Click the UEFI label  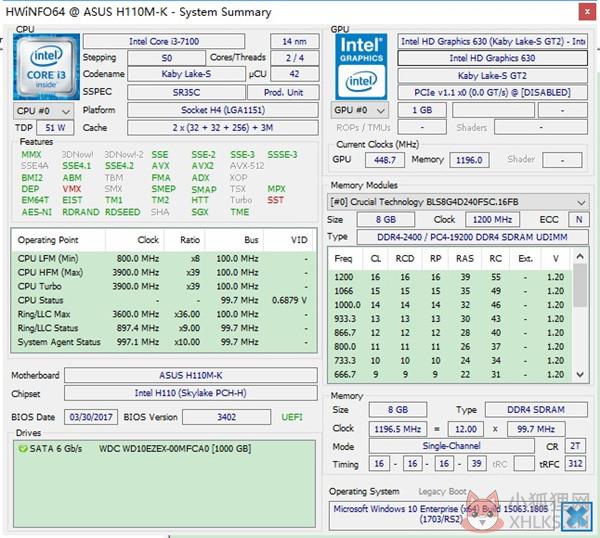coord(292,417)
